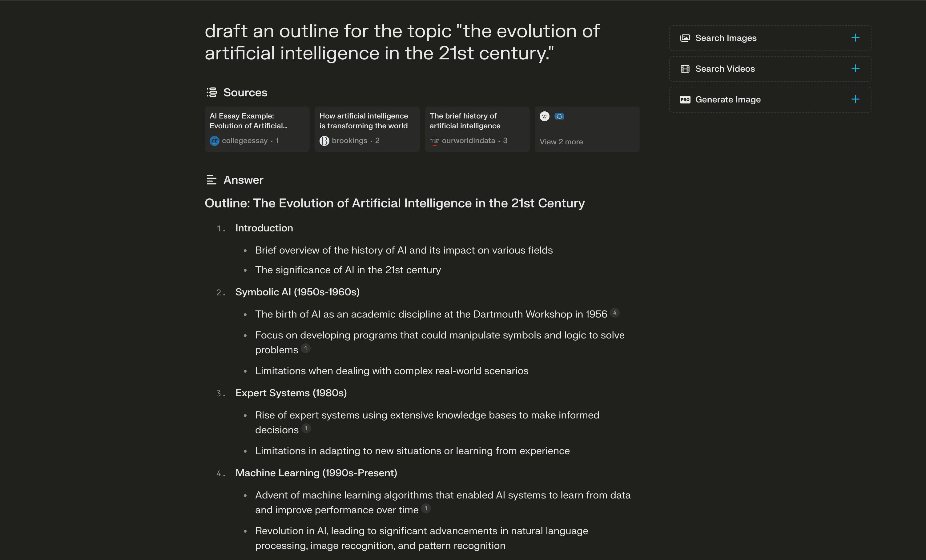
Task: Click citation 1 after 'performance over time'
Action: [x=426, y=508]
